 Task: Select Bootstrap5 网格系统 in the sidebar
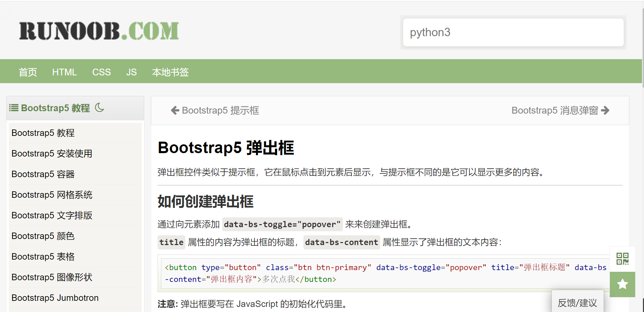(52, 195)
